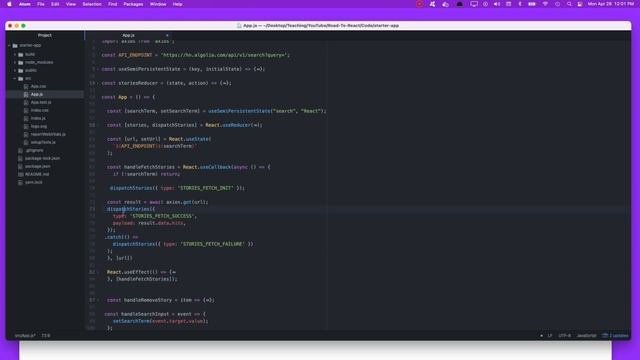Viewport: 640px width, 360px height.
Task: Click the date and time in menu bar
Action: click(x=611, y=4)
